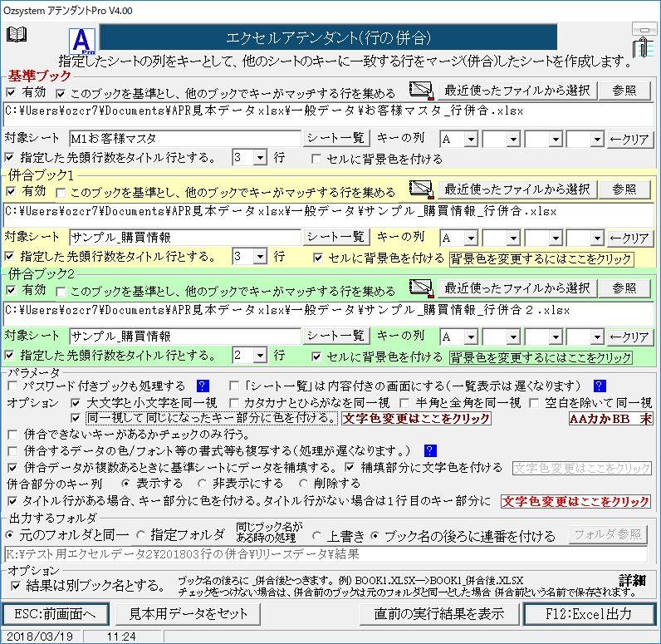
Task: Enable パスワード付きブックも処理する checkbox
Action: [x=12, y=386]
